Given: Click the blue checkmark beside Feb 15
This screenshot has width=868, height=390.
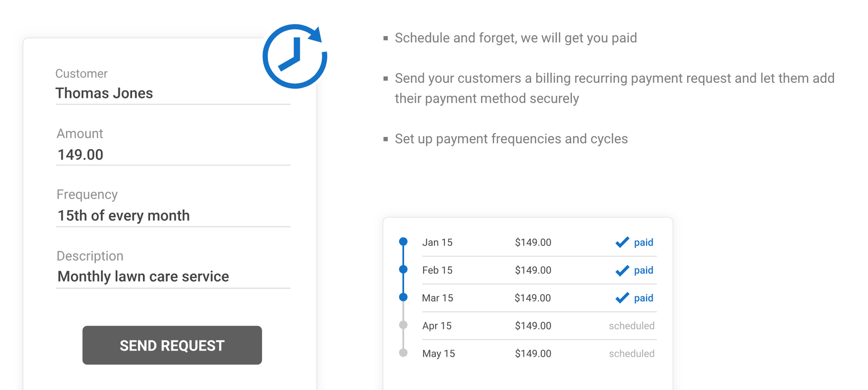Looking at the screenshot, I should coord(622,270).
